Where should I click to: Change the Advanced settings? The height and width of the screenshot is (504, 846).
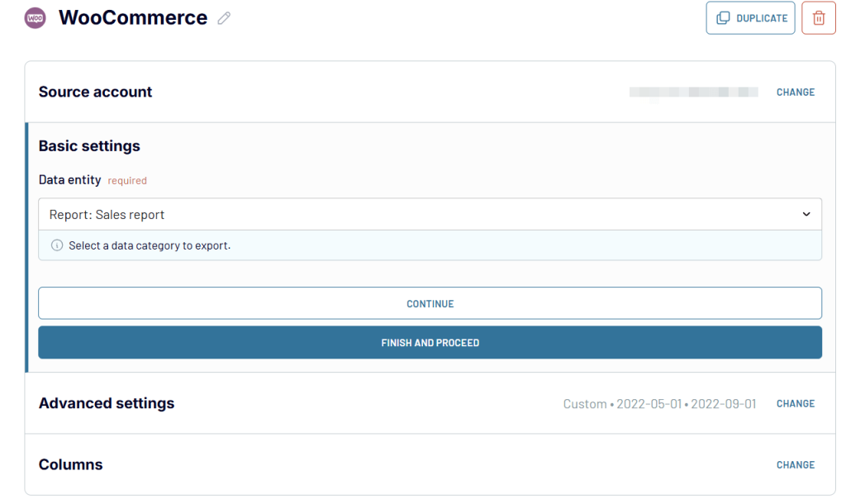point(796,404)
